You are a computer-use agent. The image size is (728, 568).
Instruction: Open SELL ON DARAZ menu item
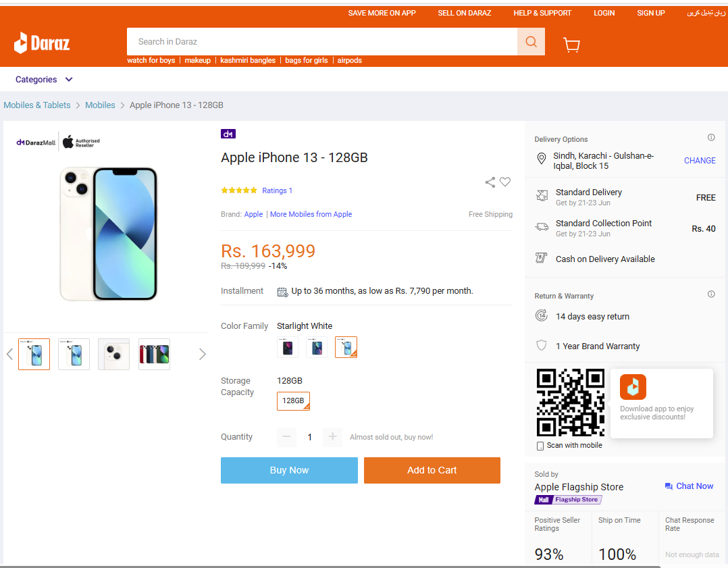pos(465,13)
